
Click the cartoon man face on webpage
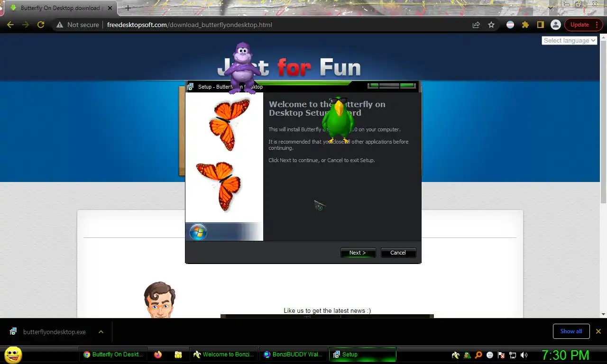(x=160, y=300)
